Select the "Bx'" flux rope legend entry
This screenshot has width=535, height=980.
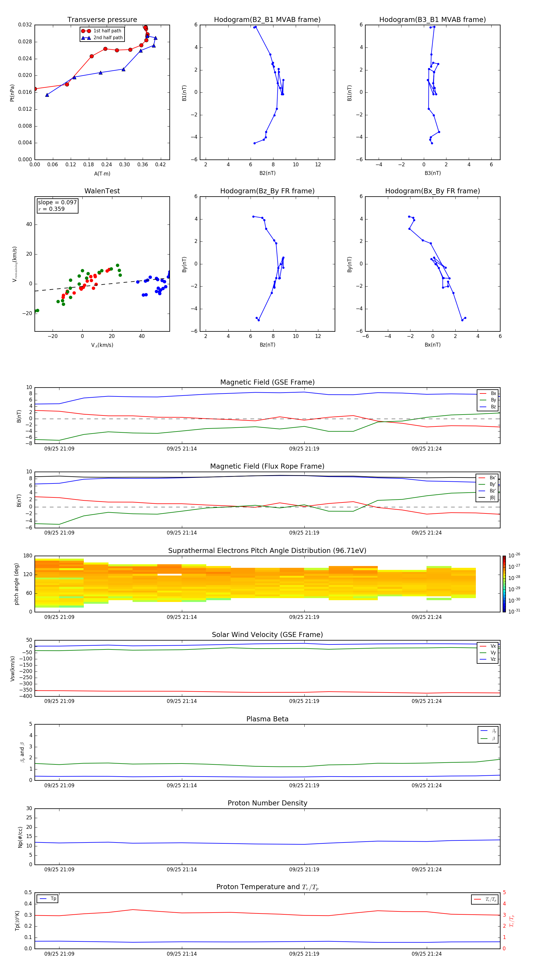(487, 478)
